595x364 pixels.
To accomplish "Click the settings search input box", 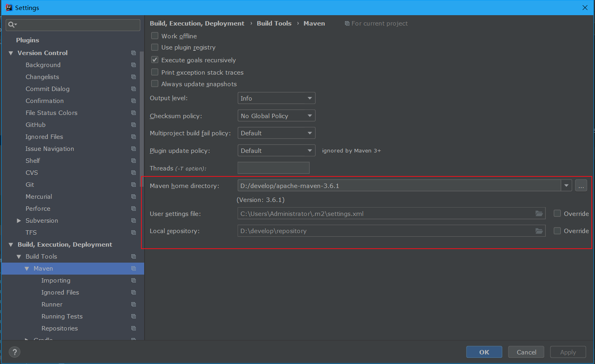I will pos(73,25).
